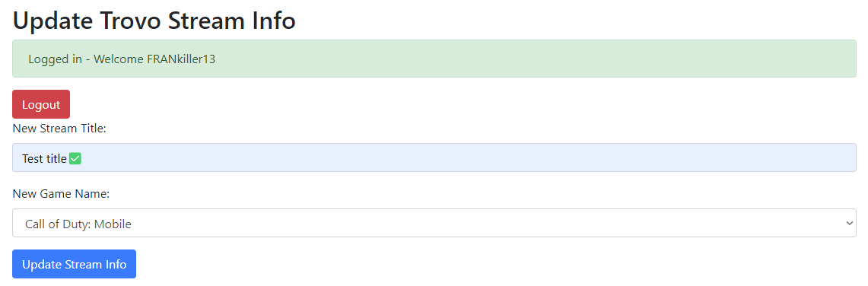Screen dimensions: 868x286
Task: Click the 'Update Trovo Stream Info' heading
Action: 154,21
